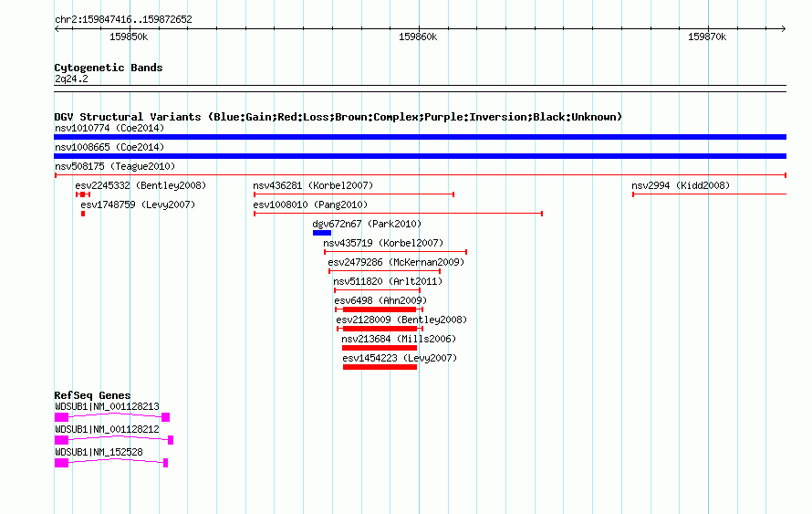Click the blue nsv1008665 gain variant bar
Image resolution: width=812 pixels, height=514 pixels.
[x=420, y=156]
